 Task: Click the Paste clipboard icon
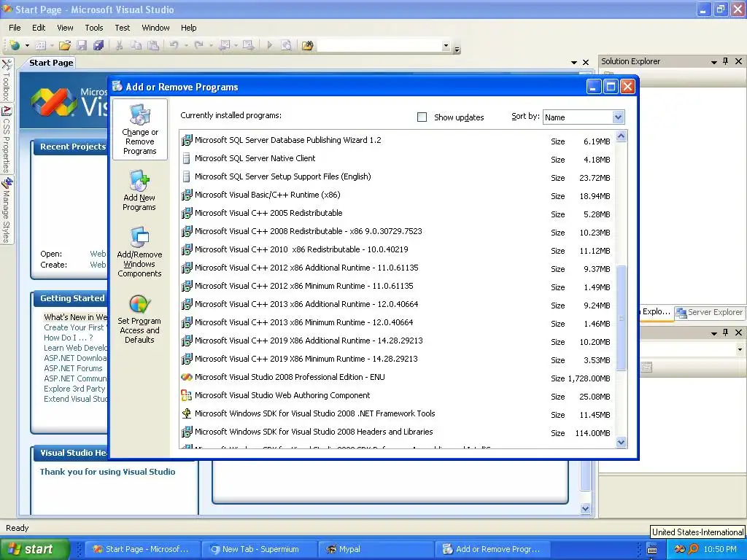coord(153,45)
